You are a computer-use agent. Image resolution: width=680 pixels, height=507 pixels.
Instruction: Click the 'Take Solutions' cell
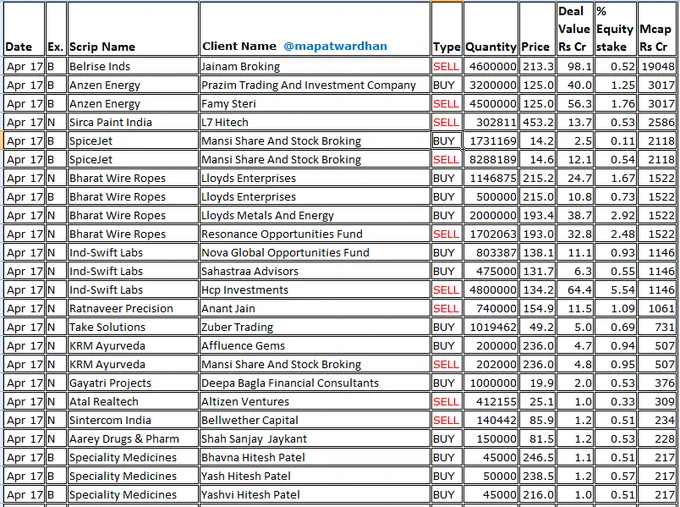click(x=133, y=327)
